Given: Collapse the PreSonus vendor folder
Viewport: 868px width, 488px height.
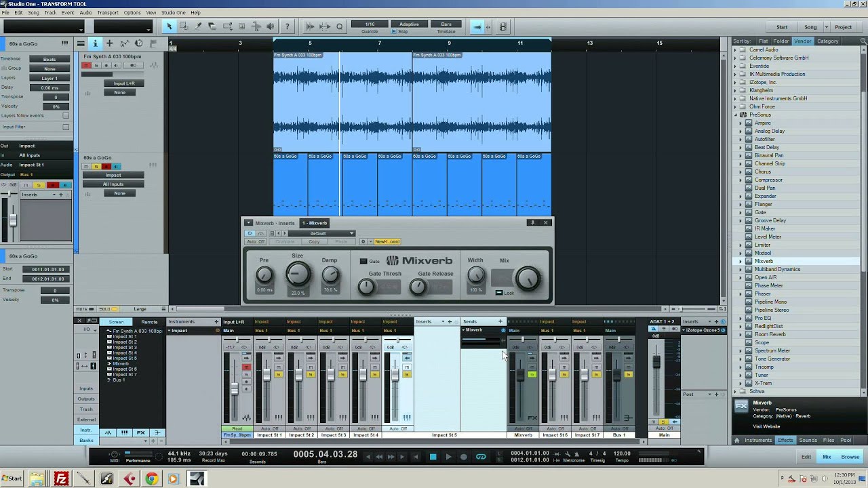Looking at the screenshot, I should pos(735,115).
